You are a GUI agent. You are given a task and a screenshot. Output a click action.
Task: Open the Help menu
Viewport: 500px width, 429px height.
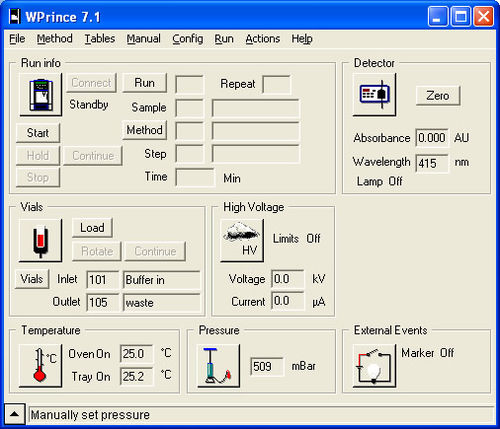(302, 39)
